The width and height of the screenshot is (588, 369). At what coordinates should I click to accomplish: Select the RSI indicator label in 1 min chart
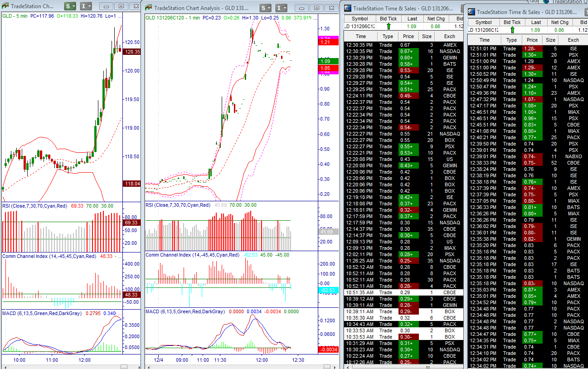[x=178, y=205]
